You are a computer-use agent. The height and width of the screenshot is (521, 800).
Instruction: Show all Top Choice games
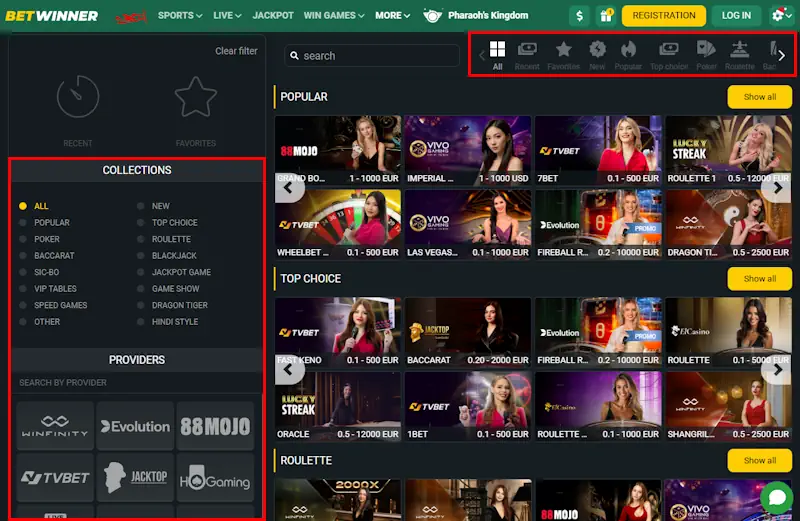760,279
